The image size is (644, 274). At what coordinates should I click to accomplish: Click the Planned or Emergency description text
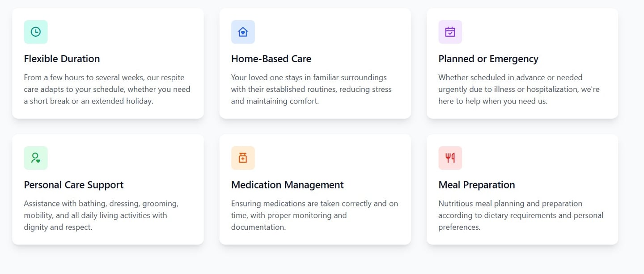(519, 89)
